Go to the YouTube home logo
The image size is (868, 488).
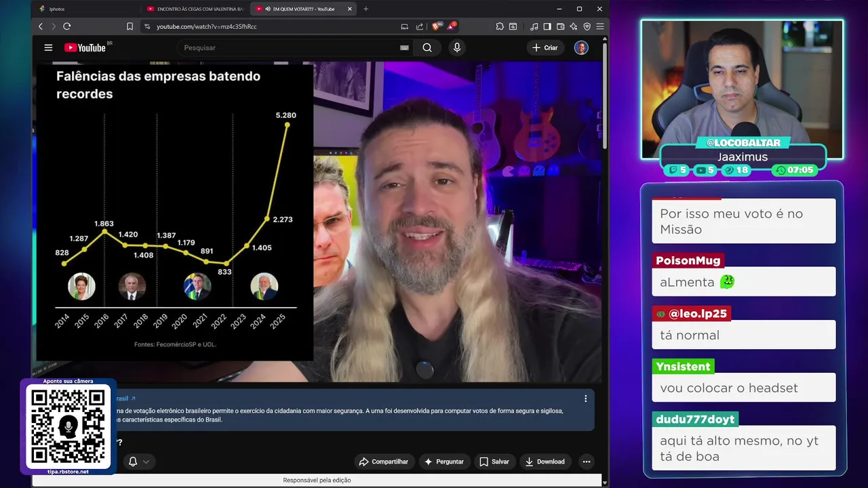click(x=85, y=47)
